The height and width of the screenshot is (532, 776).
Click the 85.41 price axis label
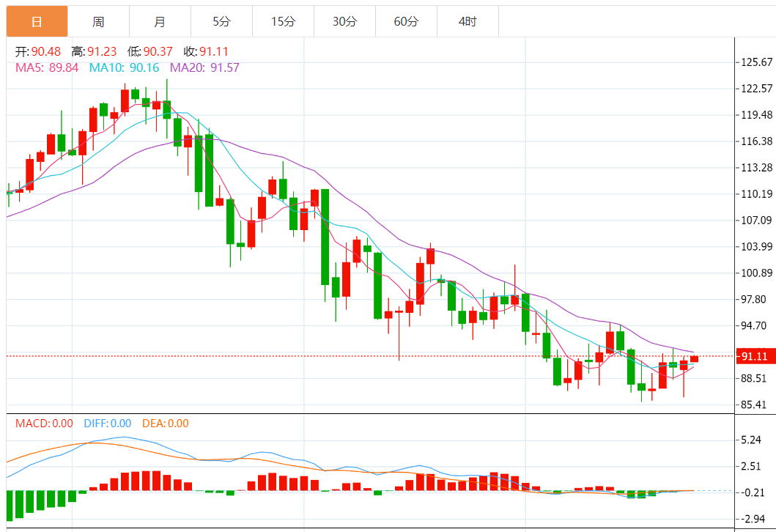[754, 404]
